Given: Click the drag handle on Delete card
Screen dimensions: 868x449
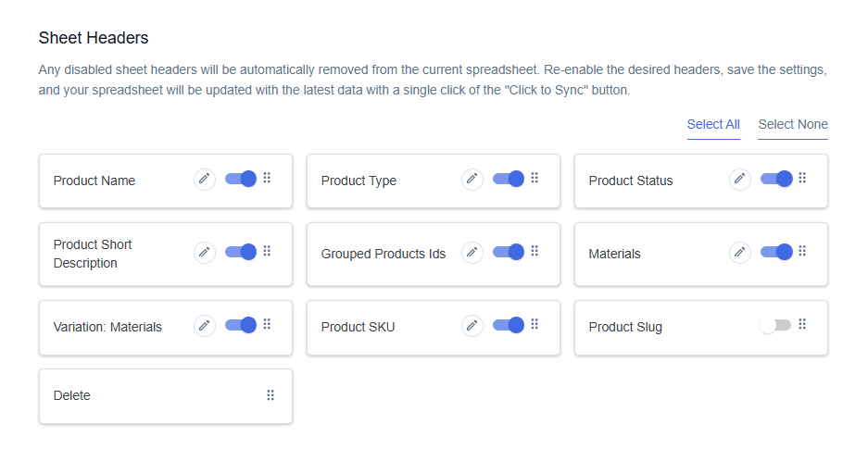Looking at the screenshot, I should (x=270, y=394).
